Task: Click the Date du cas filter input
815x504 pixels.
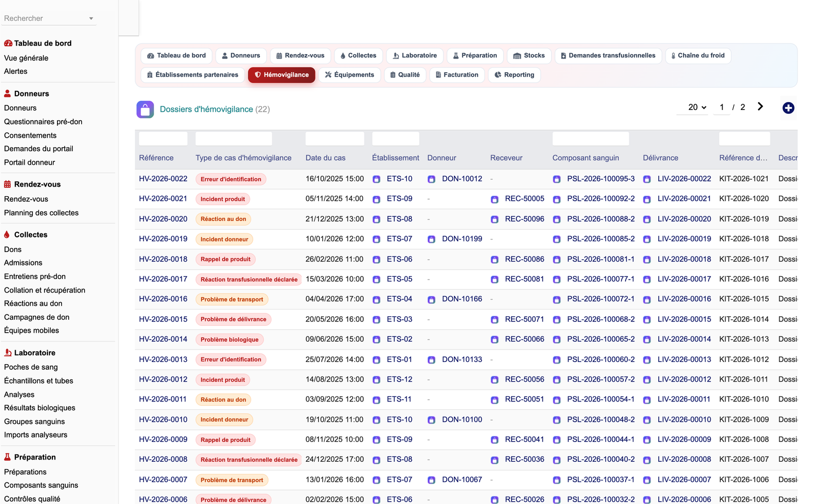Action: coord(335,139)
